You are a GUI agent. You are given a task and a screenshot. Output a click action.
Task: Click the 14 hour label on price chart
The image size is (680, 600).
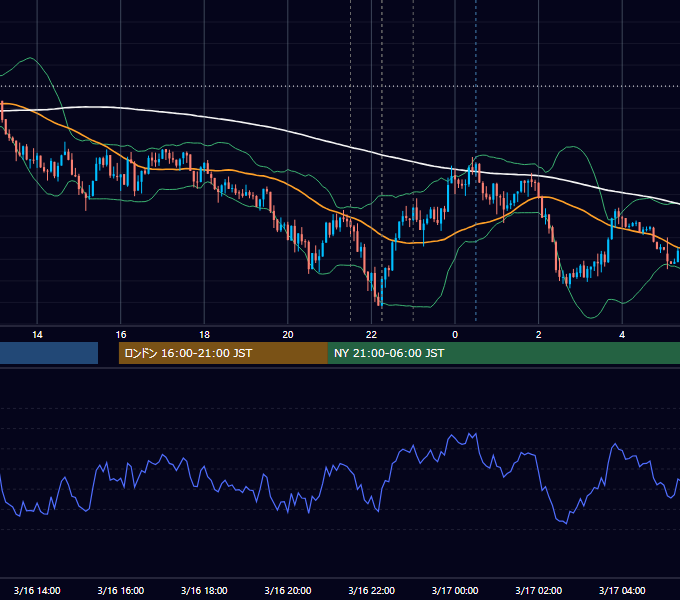tap(37, 335)
